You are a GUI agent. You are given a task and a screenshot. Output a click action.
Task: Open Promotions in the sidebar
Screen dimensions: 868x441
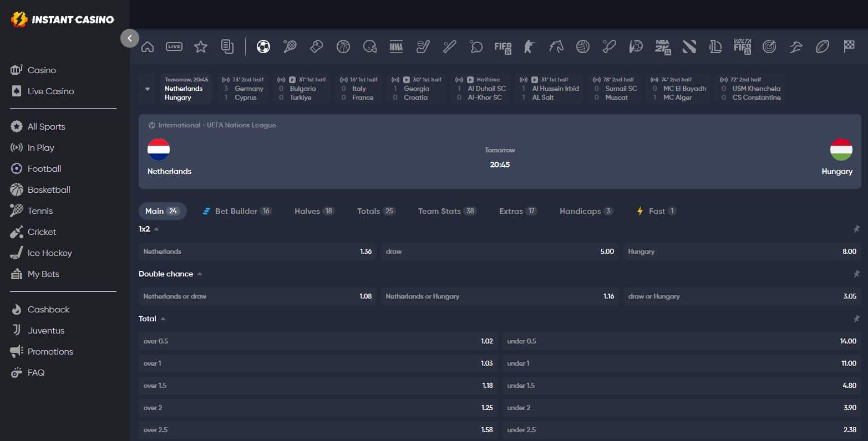point(50,352)
